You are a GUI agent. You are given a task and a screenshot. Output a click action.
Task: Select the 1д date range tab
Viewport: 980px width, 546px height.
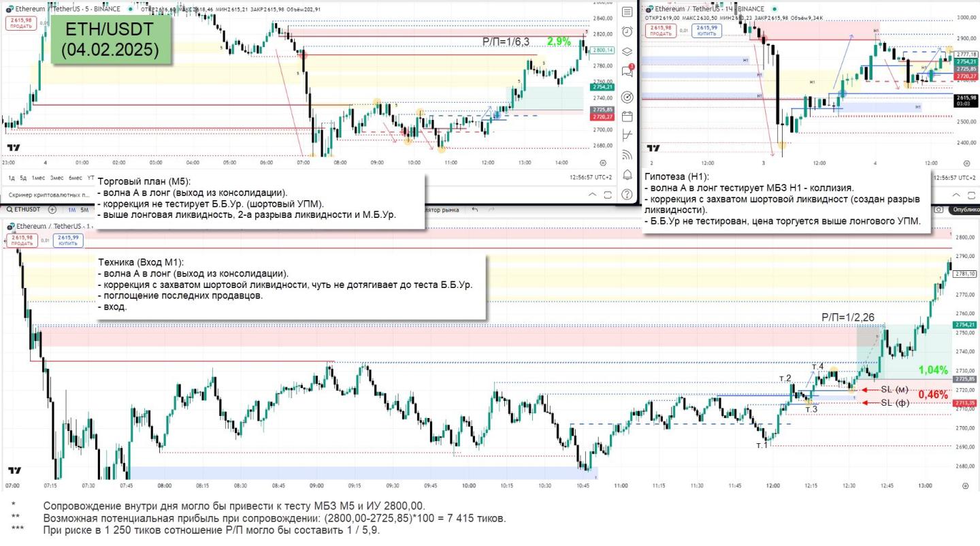(x=12, y=178)
